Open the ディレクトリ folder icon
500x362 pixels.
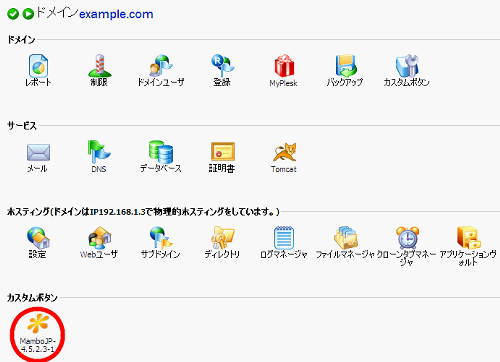click(x=223, y=238)
